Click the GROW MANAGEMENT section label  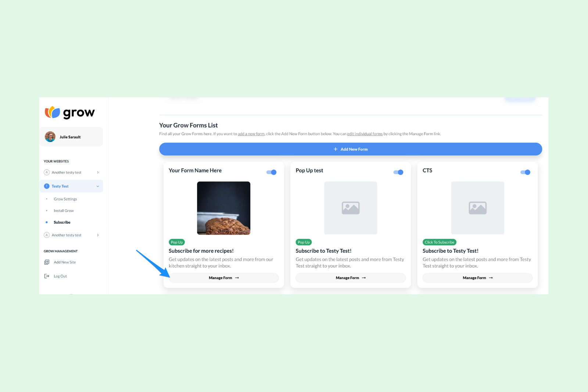click(61, 251)
